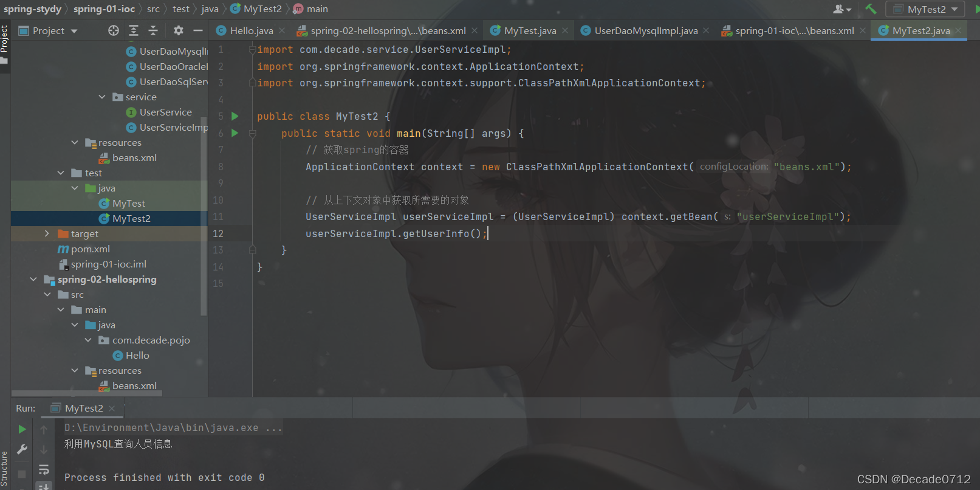This screenshot has height=490, width=980.
Task: Hide the Project tool window
Action: [198, 30]
